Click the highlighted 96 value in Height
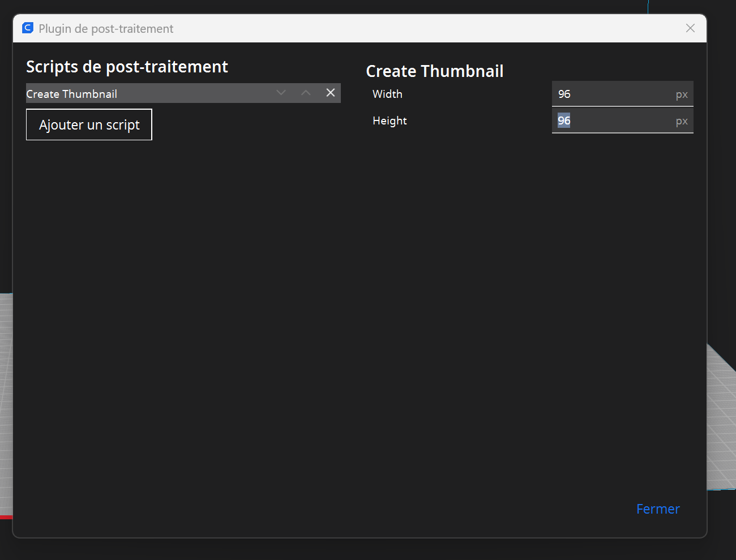Screen dimensions: 736x560 (564, 120)
